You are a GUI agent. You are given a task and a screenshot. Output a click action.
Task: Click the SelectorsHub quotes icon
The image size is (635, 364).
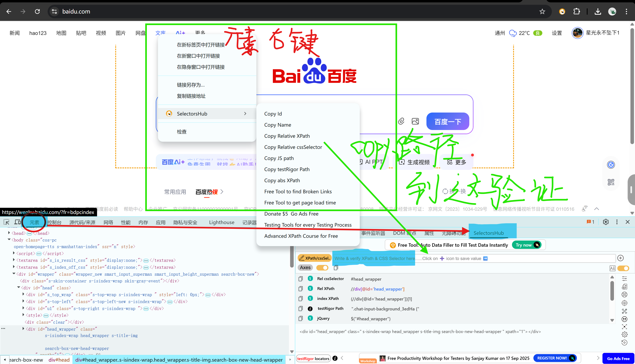624,319
